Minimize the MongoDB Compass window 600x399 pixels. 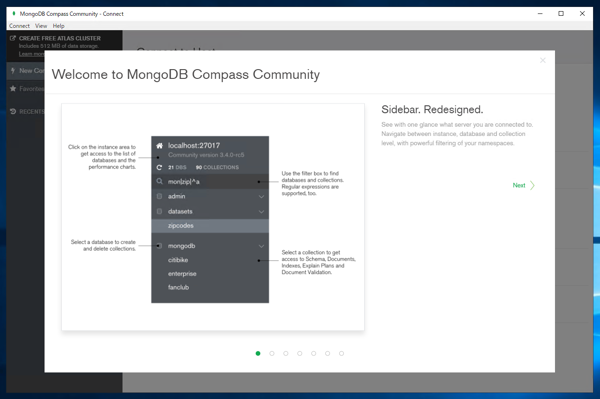point(540,13)
